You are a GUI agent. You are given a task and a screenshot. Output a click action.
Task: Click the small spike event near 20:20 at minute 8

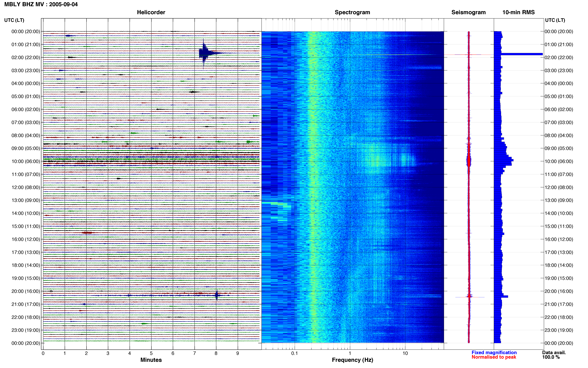pos(216,295)
